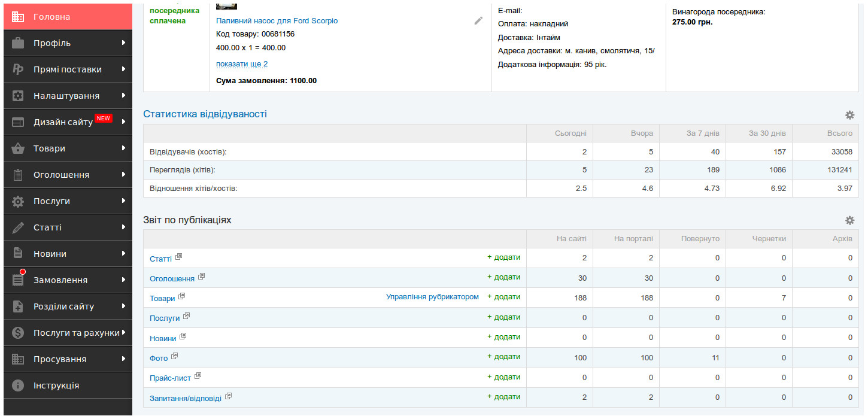Click the Інструкція info icon
Image resolution: width=868 pixels, height=419 pixels.
(18, 385)
